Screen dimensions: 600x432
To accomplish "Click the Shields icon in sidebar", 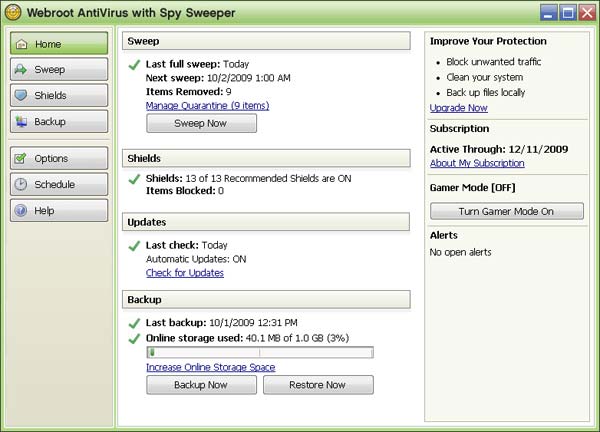I will [x=22, y=96].
